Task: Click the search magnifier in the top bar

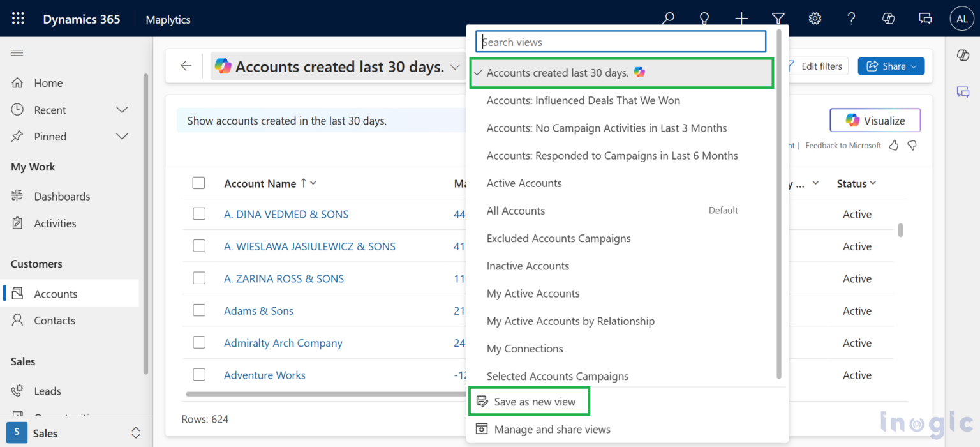Action: [x=667, y=19]
